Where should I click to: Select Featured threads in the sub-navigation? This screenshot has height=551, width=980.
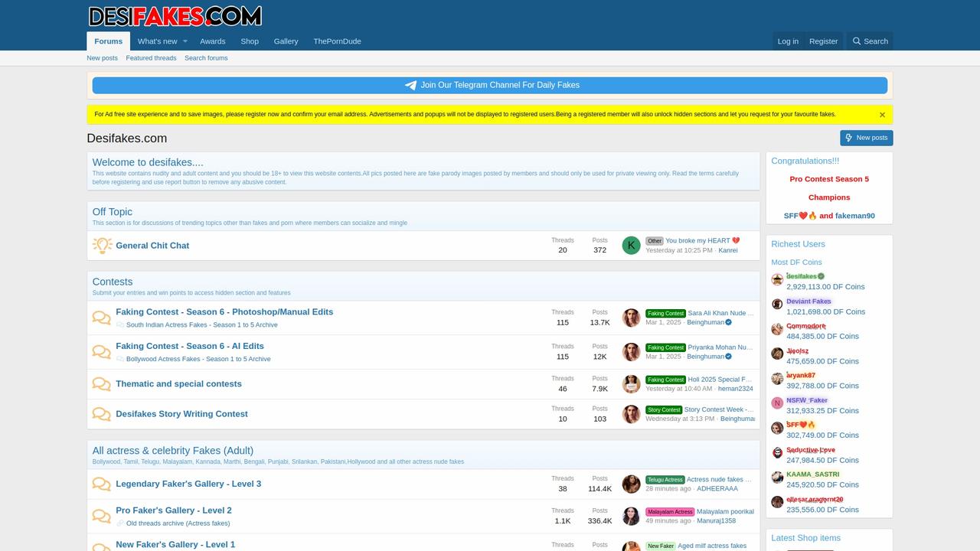click(151, 58)
